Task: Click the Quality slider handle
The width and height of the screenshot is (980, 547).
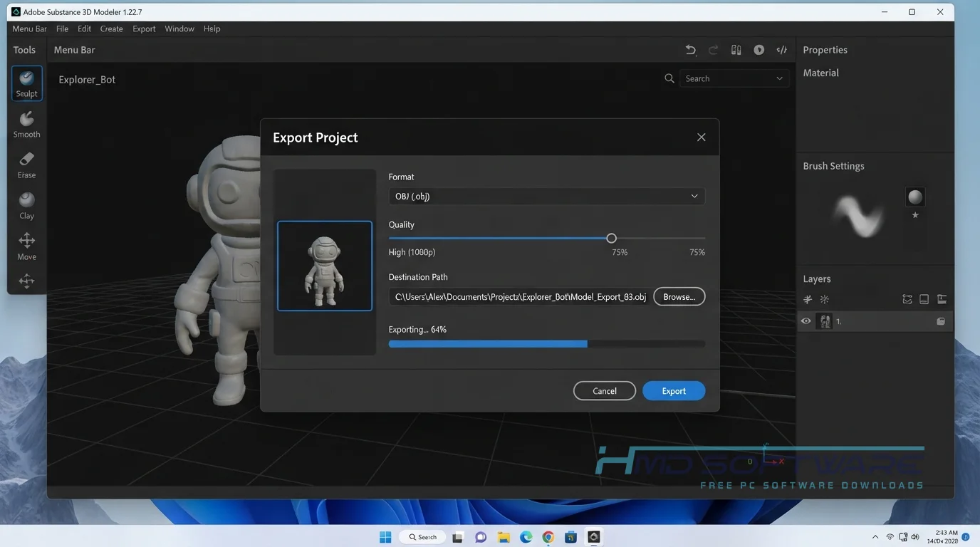Action: pyautogui.click(x=611, y=238)
